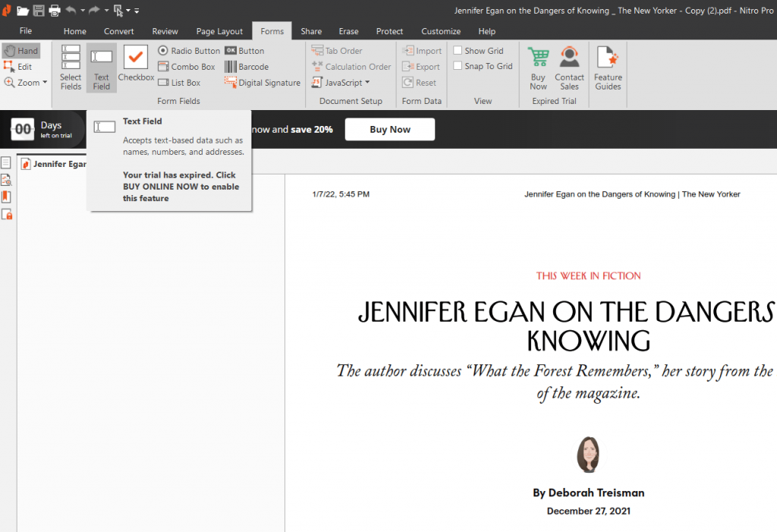Insert a Barcode form field
This screenshot has height=532, width=777.
pyautogui.click(x=247, y=67)
